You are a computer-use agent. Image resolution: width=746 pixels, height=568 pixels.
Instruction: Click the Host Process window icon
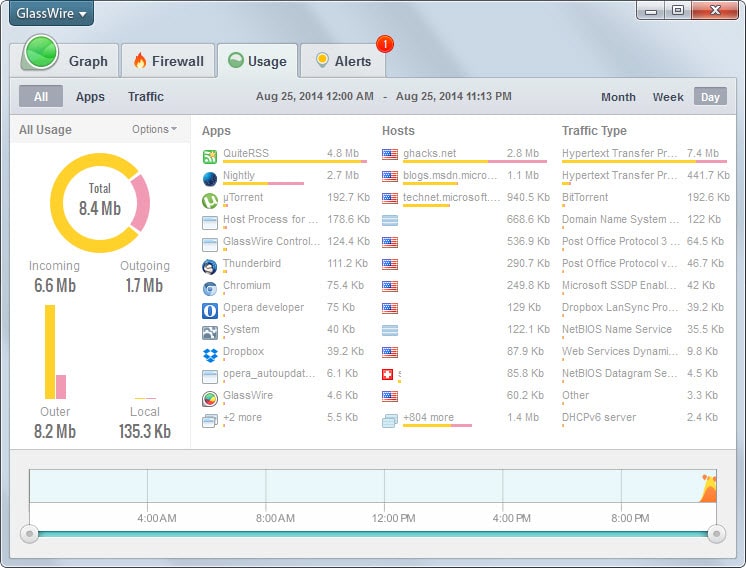coord(210,223)
